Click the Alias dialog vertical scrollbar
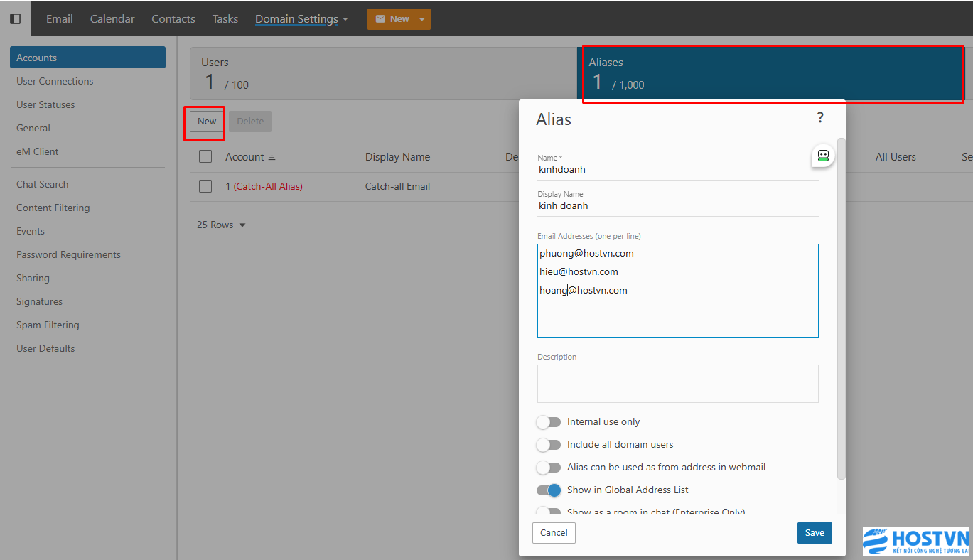Viewport: 973px width, 560px height. 842,306
